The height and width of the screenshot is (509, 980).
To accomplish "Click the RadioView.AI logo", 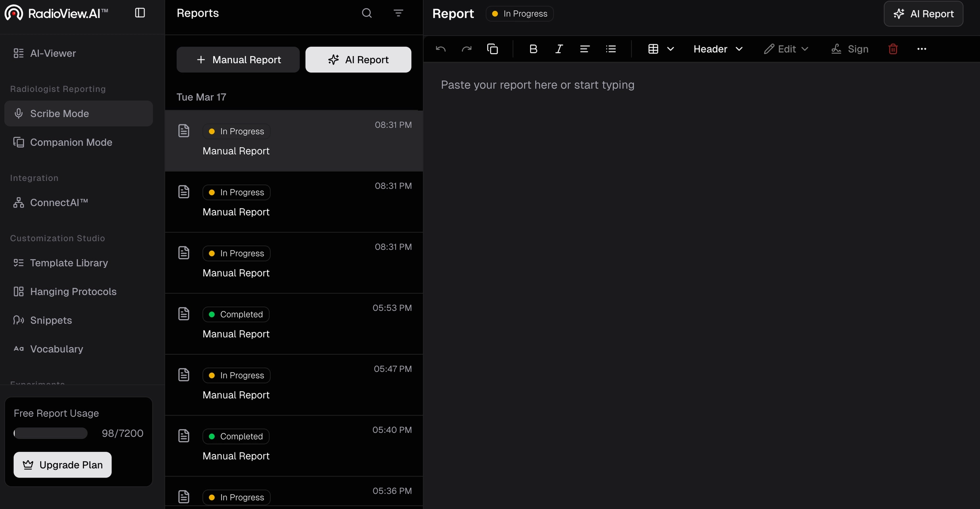I will [56, 13].
